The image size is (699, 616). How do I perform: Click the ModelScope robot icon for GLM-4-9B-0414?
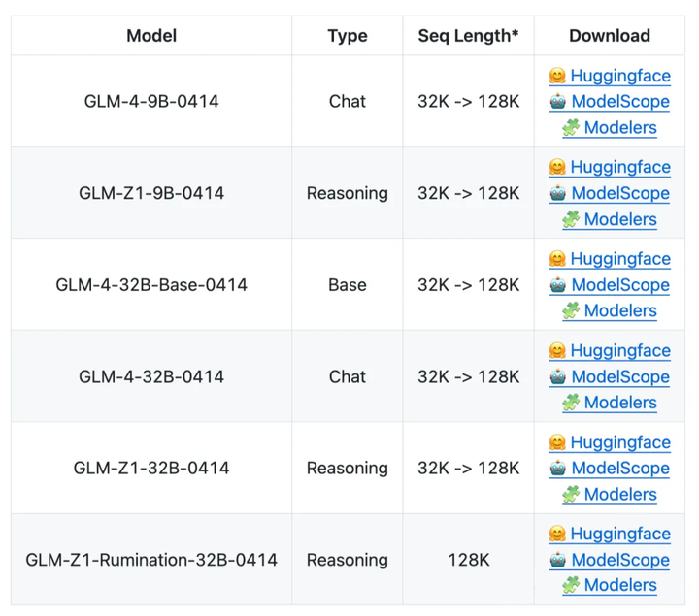coord(558,102)
